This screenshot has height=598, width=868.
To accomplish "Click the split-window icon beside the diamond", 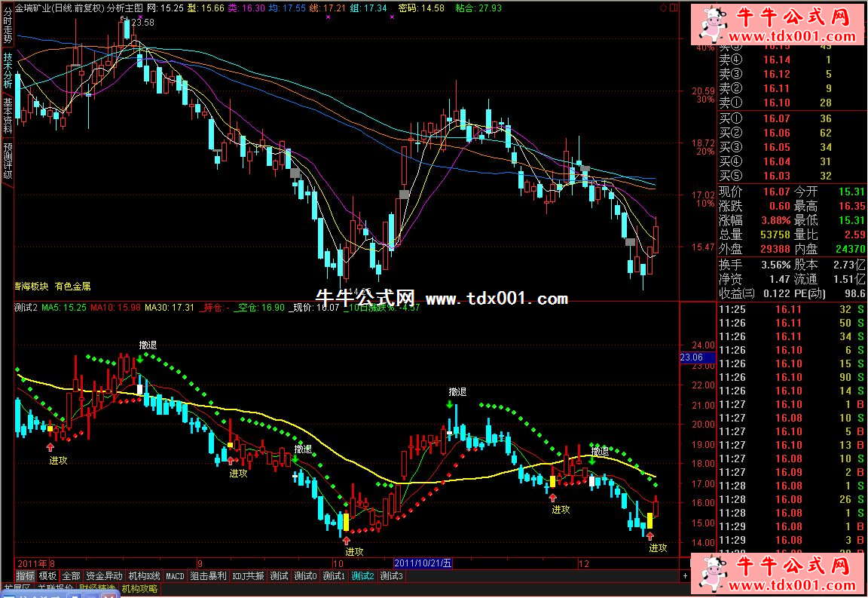I will [x=673, y=8].
